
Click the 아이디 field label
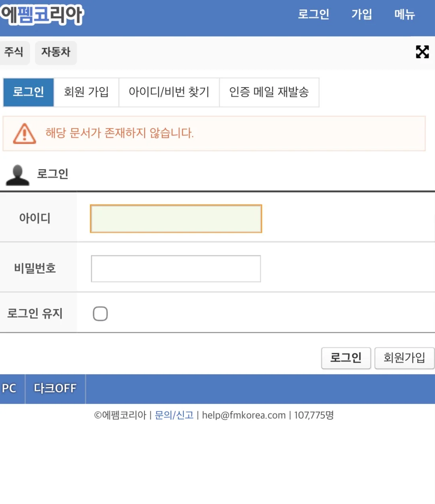coord(35,218)
